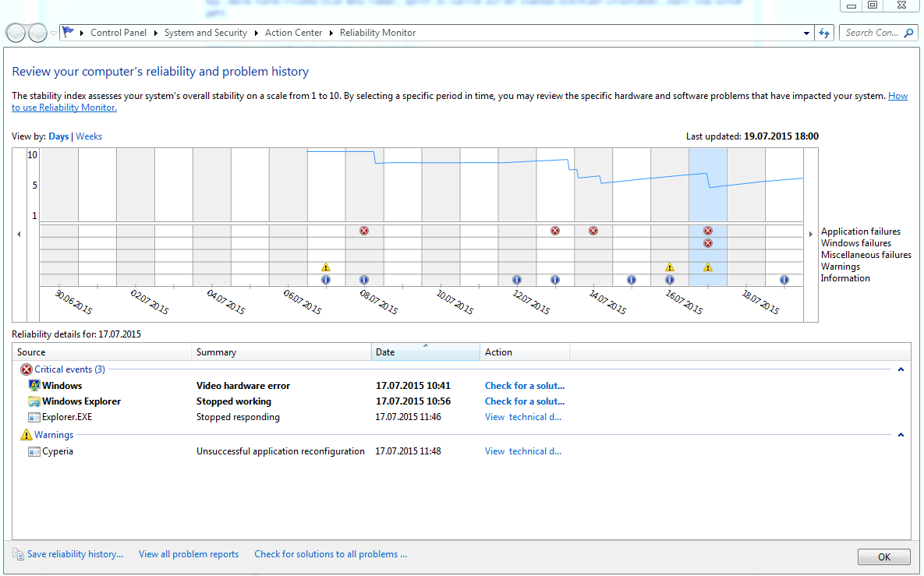This screenshot has height=576, width=924.
Task: Click warning icon on 07.07.2015 column
Action: click(326, 267)
